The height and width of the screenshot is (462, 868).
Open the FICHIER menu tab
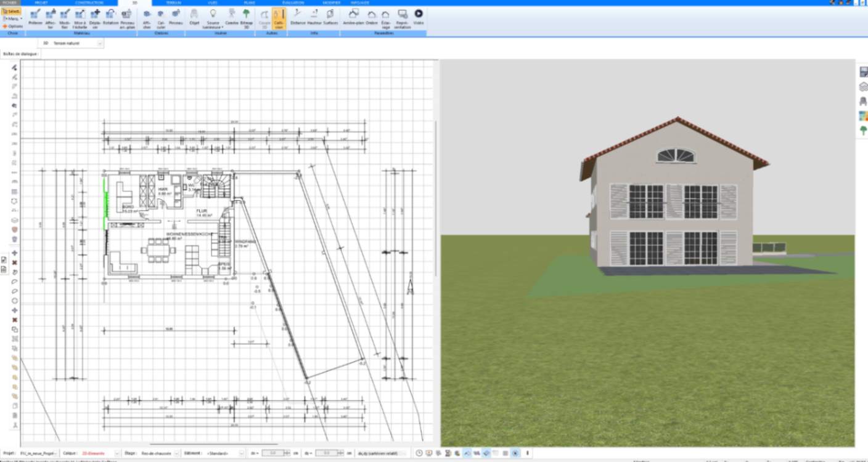(10, 2)
